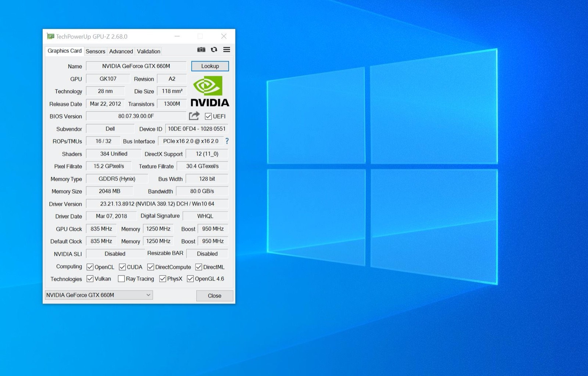Open the hamburger menu icon
This screenshot has height=376, width=588.
point(227,50)
